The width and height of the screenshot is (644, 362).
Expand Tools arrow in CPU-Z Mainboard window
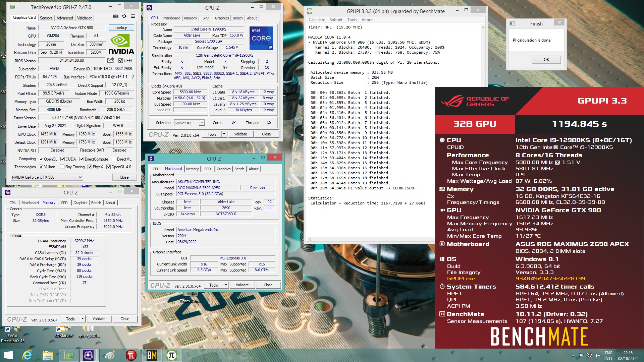click(226, 285)
